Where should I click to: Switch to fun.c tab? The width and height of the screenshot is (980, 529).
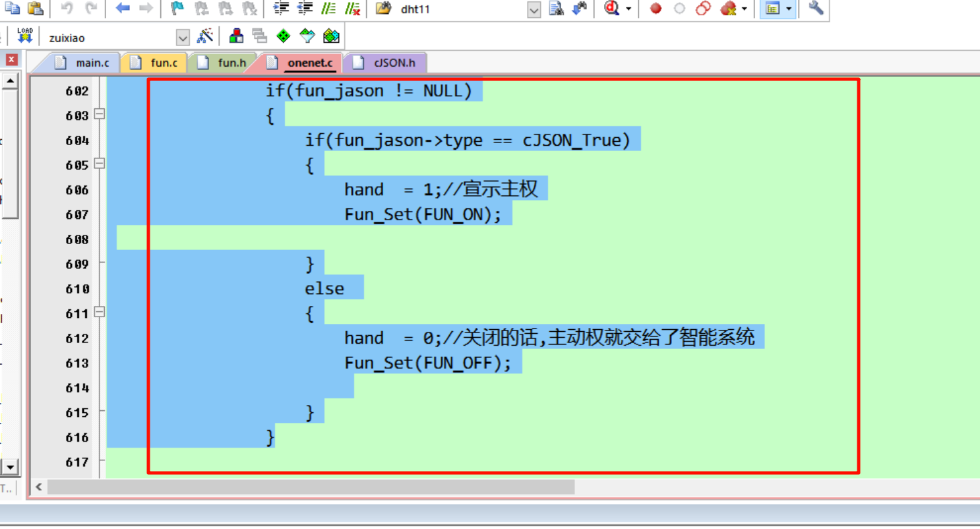tap(155, 63)
